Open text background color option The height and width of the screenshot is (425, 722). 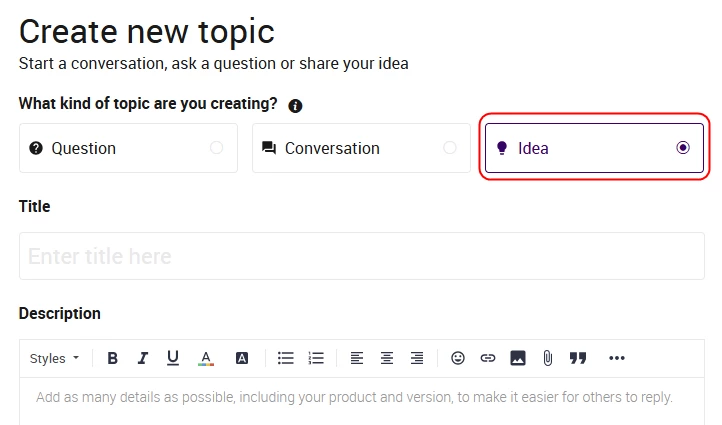coord(242,358)
